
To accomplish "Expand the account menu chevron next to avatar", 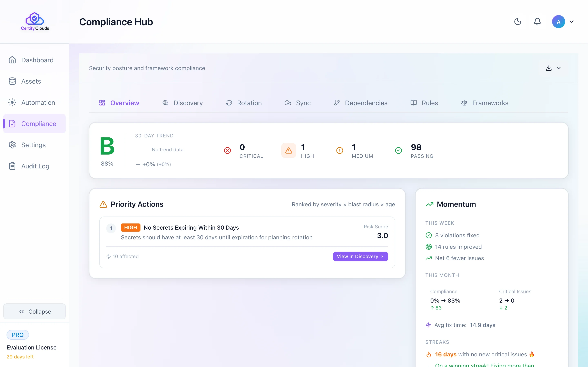I will pos(571,22).
